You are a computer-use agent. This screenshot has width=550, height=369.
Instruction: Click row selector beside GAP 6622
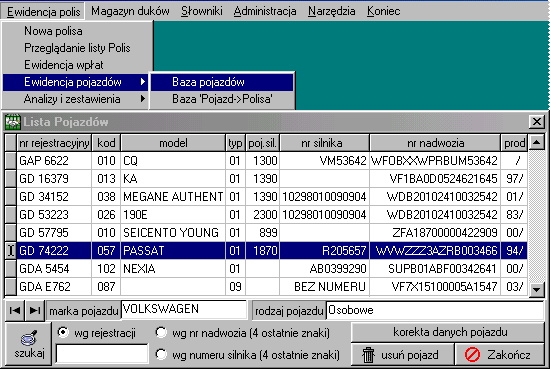11,161
